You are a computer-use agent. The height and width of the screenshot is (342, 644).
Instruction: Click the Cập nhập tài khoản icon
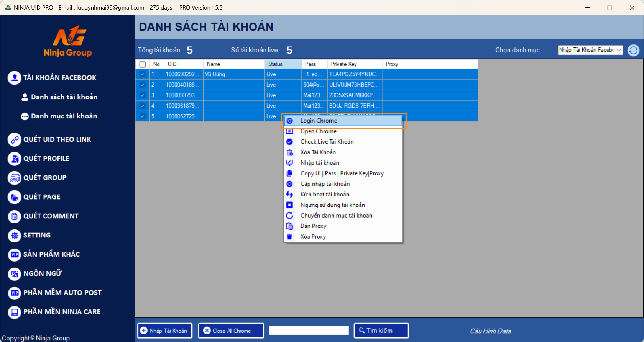[290, 184]
